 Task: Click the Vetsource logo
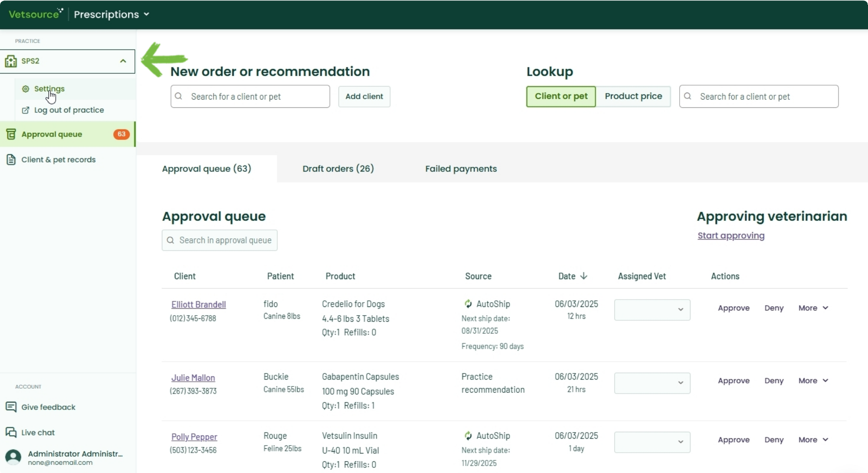pos(36,14)
